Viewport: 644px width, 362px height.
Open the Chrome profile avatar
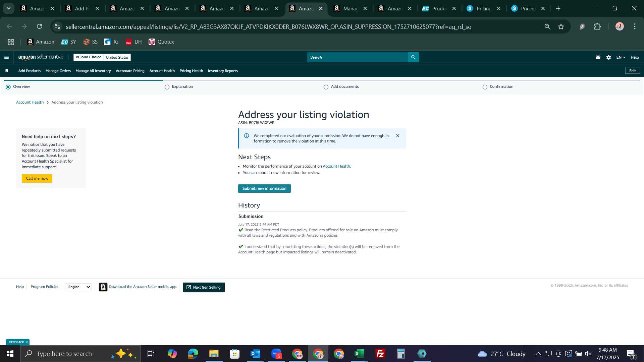tap(620, 26)
